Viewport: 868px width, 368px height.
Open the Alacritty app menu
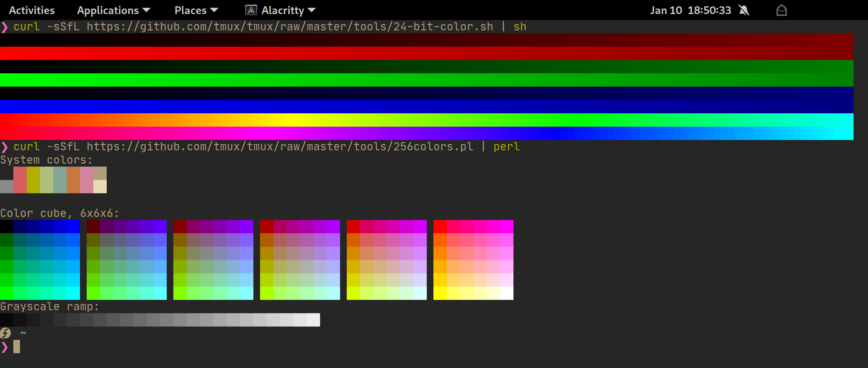tap(280, 10)
